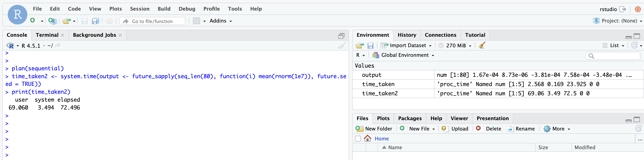Toggle the select all files checkbox
This screenshot has width=644, height=160.
pyautogui.click(x=358, y=139)
